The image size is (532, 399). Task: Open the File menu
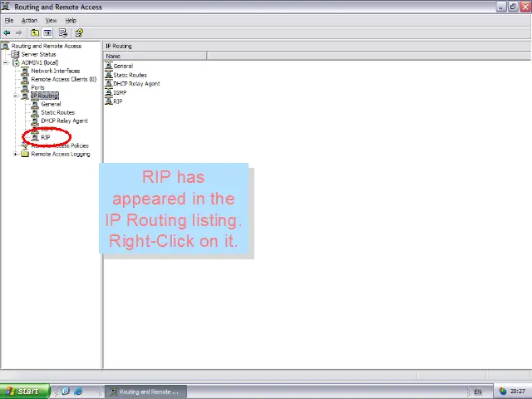[9, 20]
